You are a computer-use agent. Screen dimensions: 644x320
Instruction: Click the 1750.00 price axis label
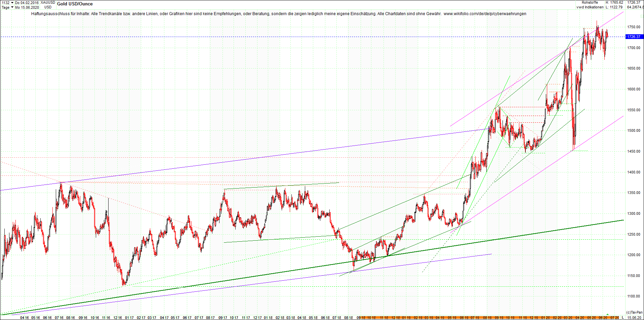(634, 27)
